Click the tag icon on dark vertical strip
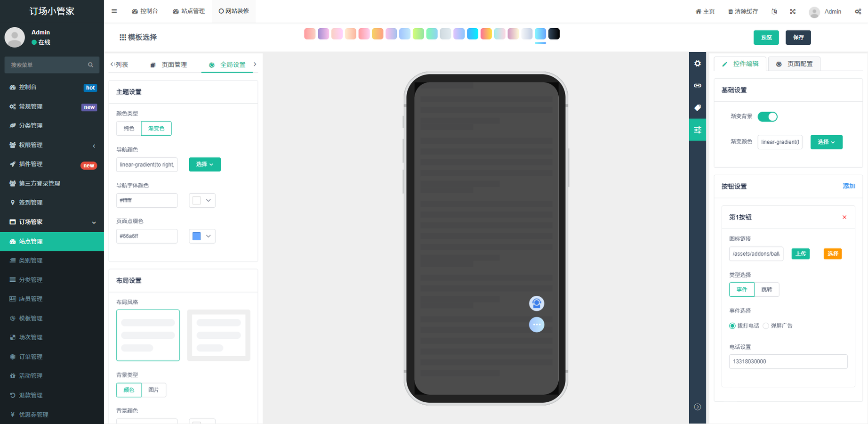 (697, 108)
